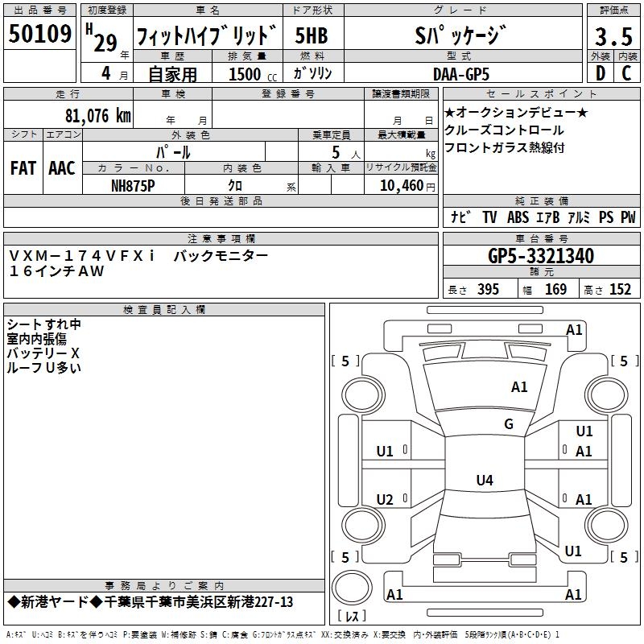Select the アルミ equipment entry
The image size is (644, 644).
(x=579, y=217)
